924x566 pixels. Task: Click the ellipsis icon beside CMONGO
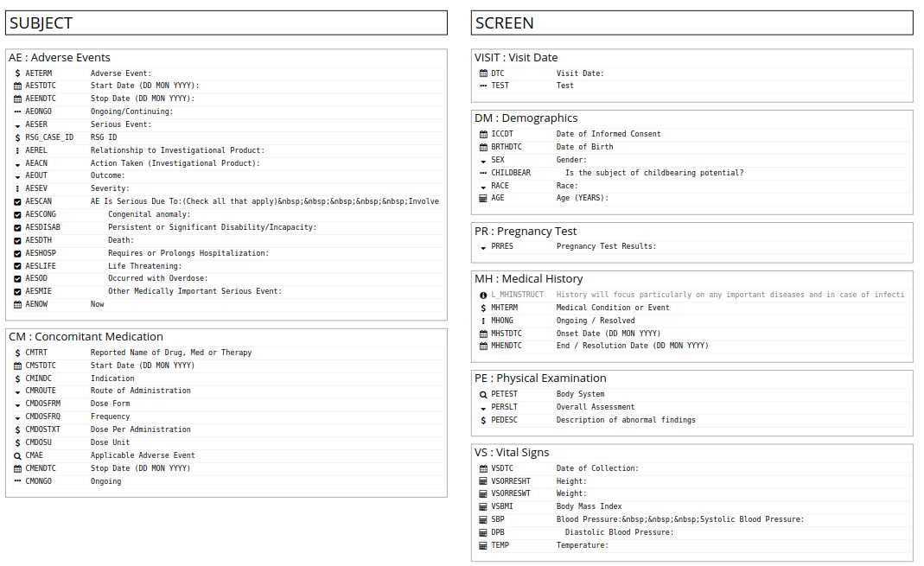point(17,481)
